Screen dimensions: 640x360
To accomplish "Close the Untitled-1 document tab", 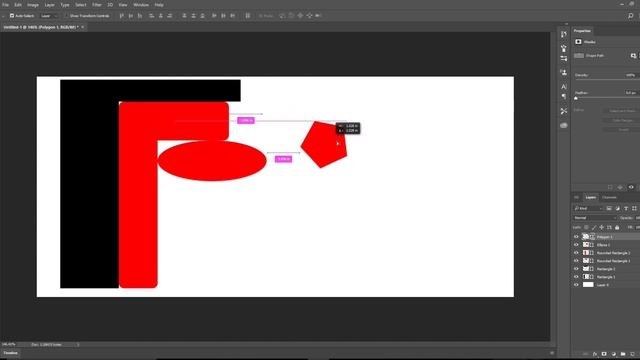I will pyautogui.click(x=82, y=27).
